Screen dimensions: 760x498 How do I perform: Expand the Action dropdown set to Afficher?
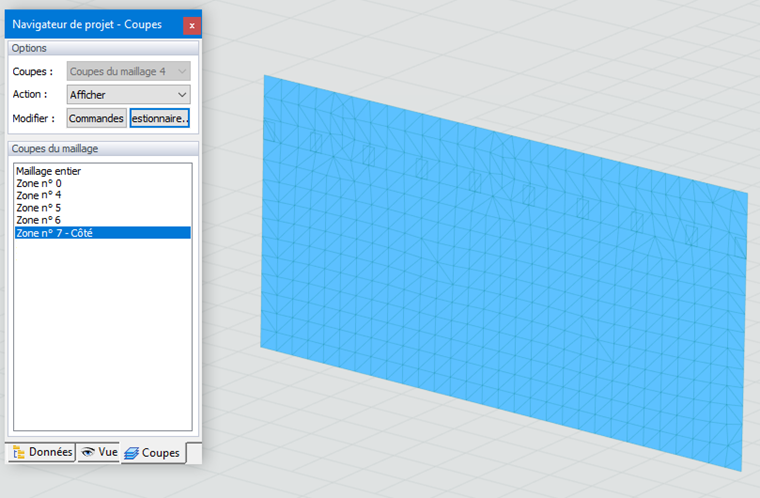coord(128,95)
